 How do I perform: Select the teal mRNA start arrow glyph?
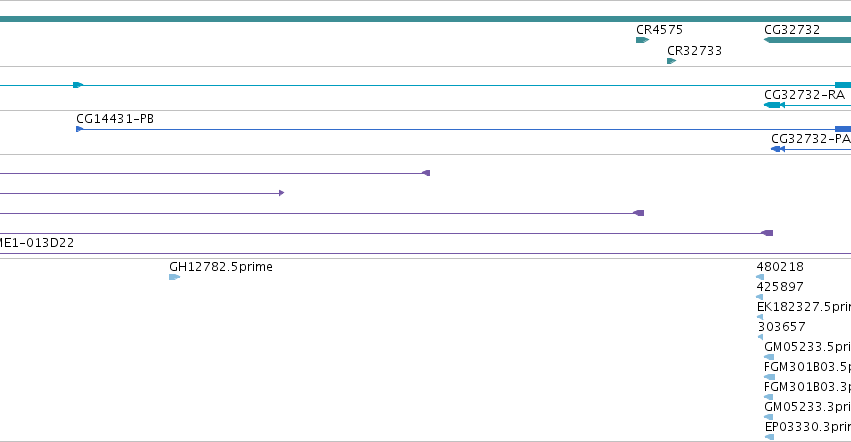point(78,85)
